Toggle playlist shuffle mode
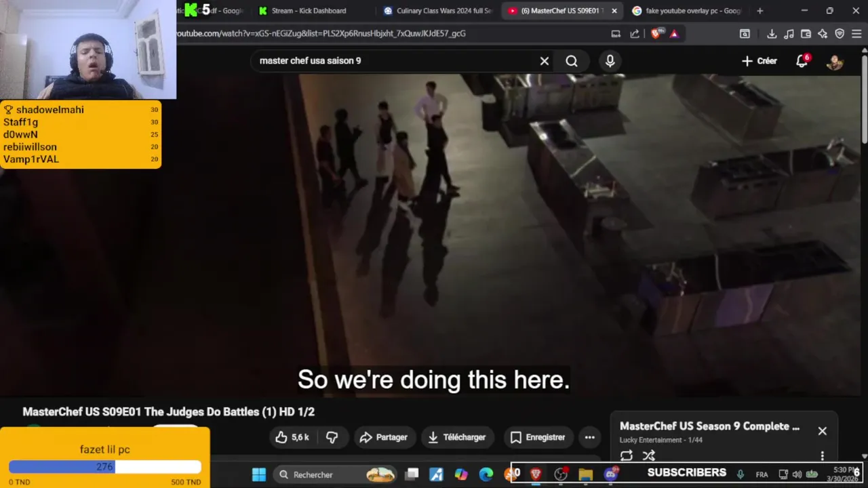The width and height of the screenshot is (868, 488). 649,455
